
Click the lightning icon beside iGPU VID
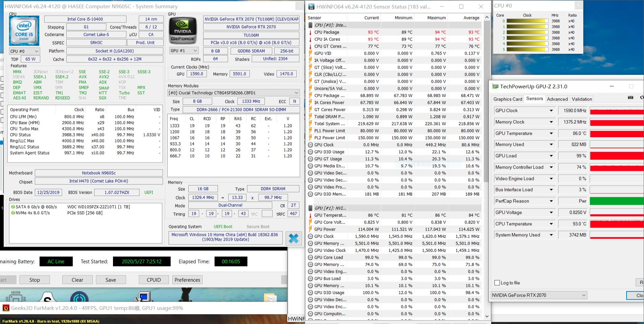point(310,54)
